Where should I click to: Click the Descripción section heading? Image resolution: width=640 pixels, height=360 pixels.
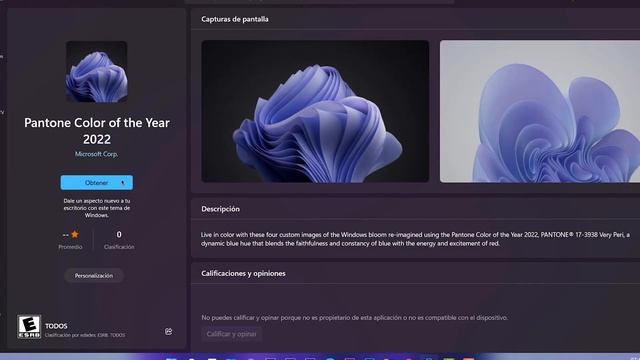220,209
